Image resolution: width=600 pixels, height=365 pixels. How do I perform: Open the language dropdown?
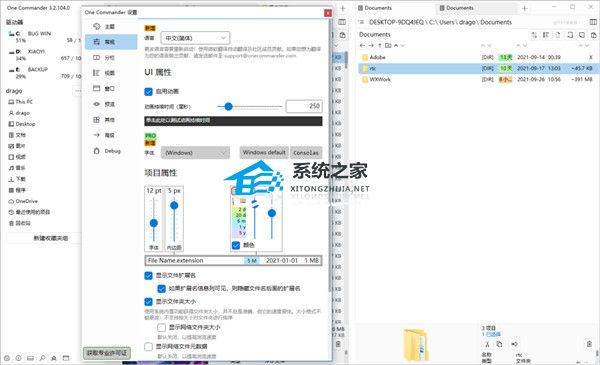point(196,38)
